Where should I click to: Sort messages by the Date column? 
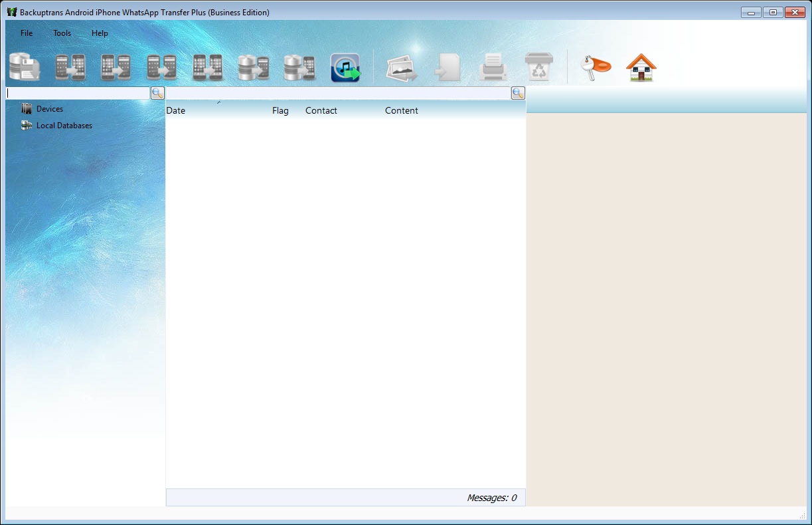click(x=176, y=111)
